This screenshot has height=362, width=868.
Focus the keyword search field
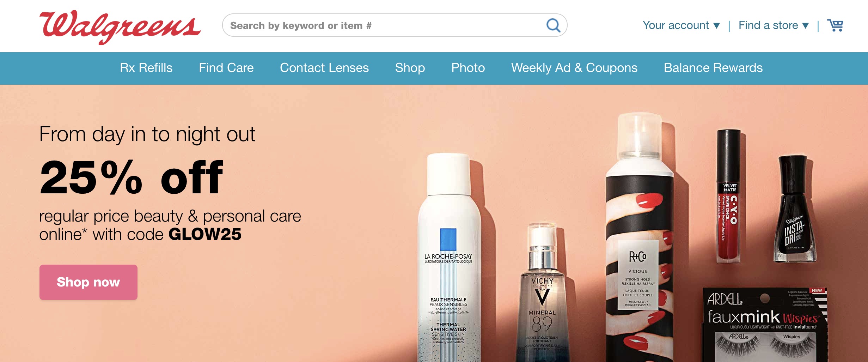tap(384, 25)
